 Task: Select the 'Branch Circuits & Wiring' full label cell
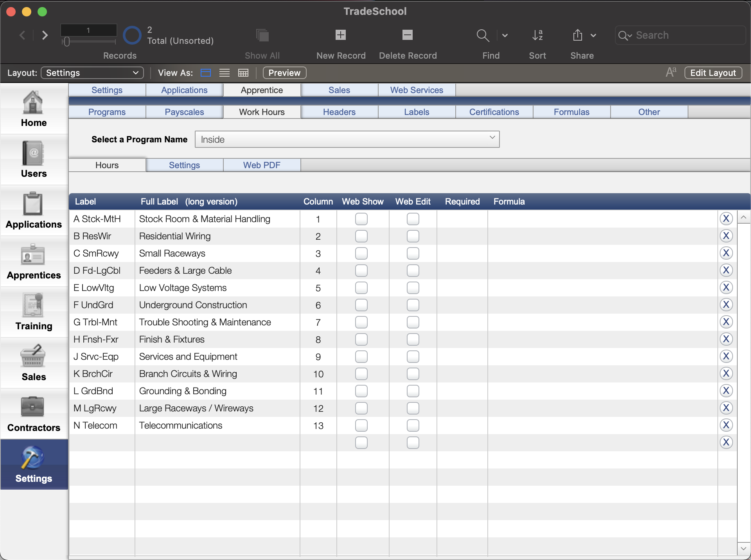pos(217,374)
